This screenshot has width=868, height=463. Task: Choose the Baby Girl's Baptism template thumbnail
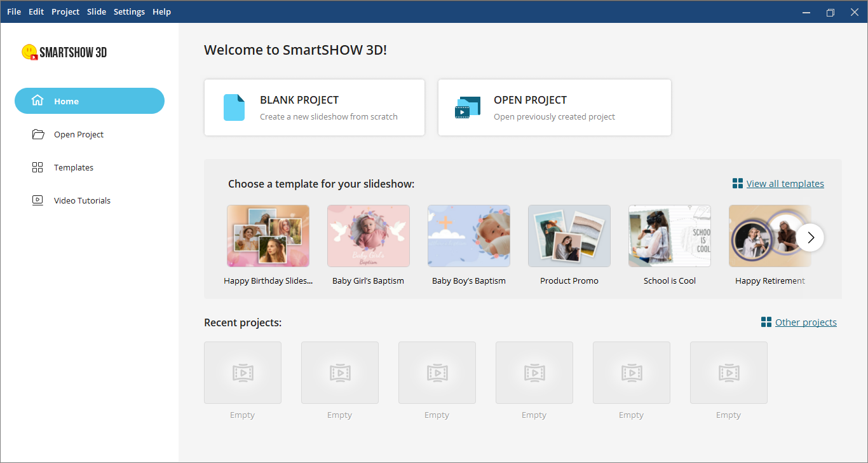point(369,236)
